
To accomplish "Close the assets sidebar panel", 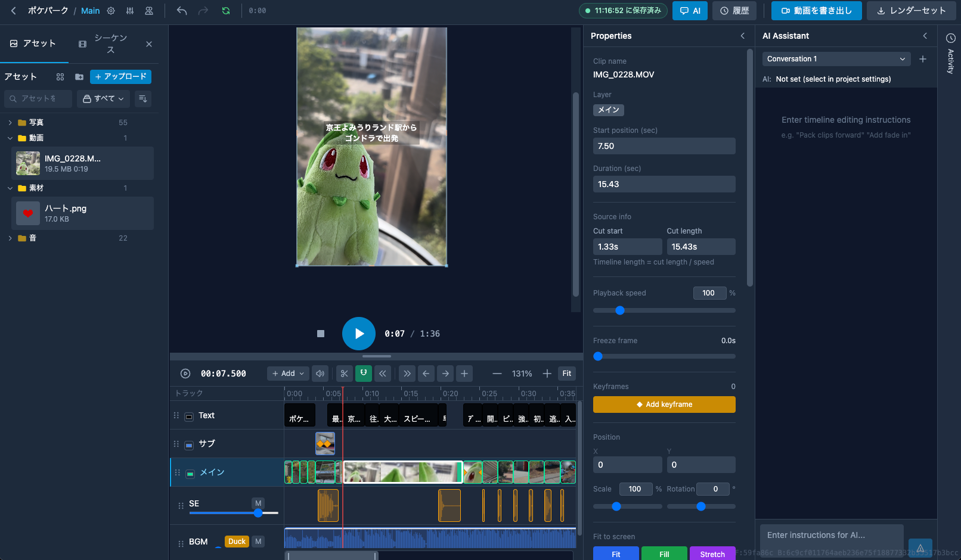I will 149,44.
